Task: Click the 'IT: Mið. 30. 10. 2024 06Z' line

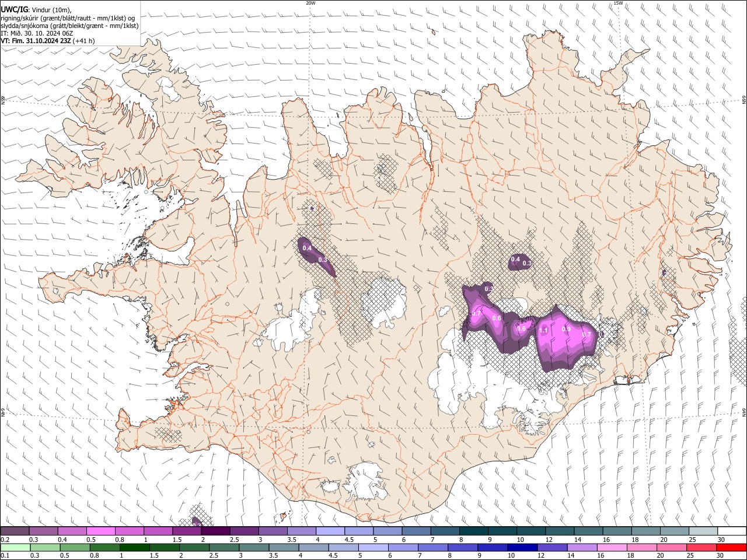Action: 37,33
